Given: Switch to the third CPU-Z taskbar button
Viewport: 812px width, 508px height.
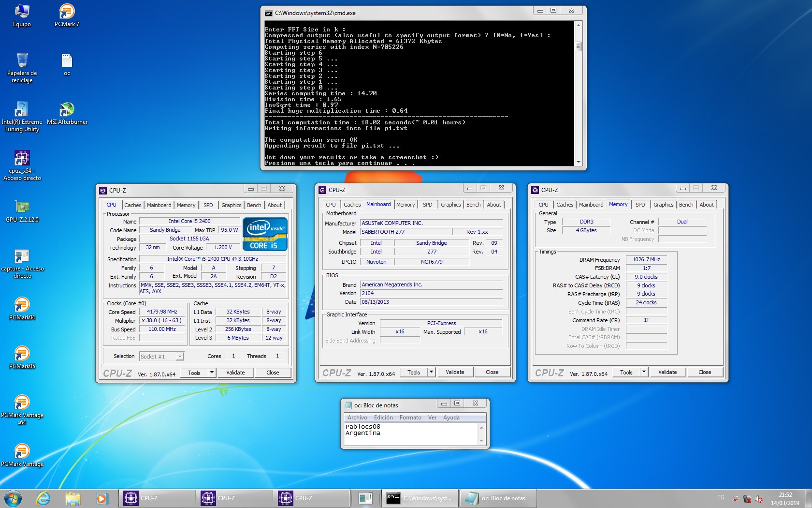Looking at the screenshot, I should pyautogui.click(x=312, y=498).
